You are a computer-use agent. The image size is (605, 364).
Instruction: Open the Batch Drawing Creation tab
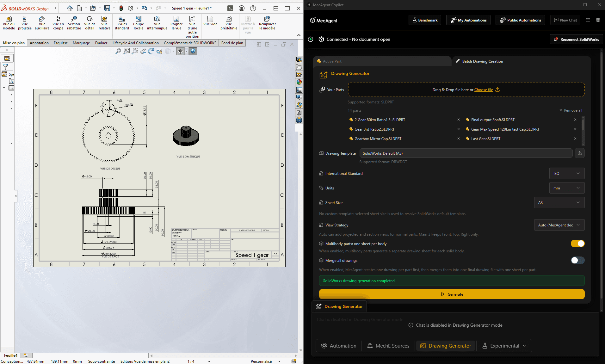click(482, 61)
